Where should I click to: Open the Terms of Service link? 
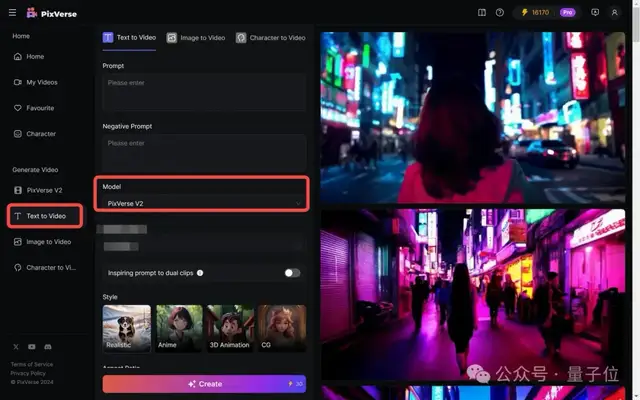coord(32,364)
